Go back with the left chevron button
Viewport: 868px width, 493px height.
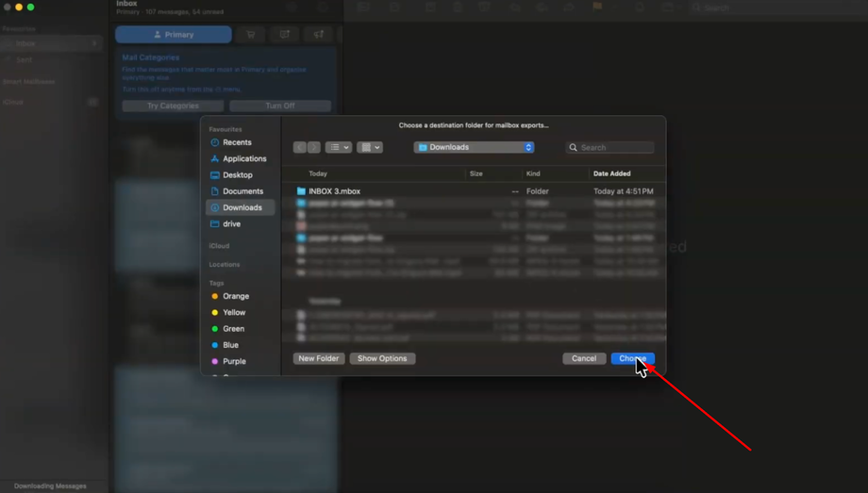[299, 147]
